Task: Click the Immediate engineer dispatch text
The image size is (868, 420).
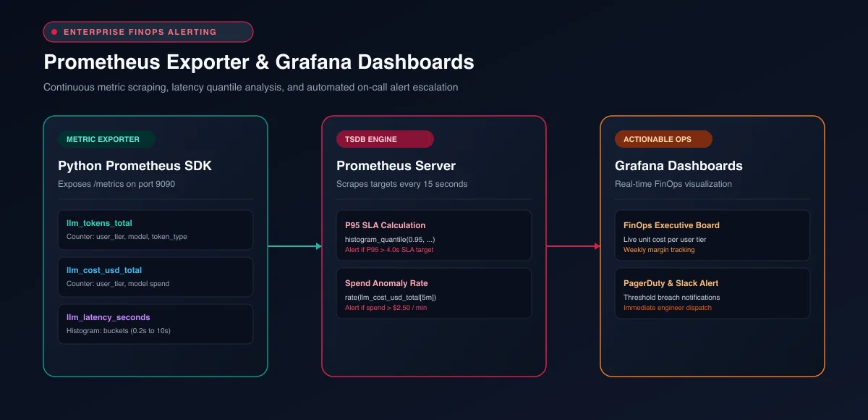Action: click(x=668, y=308)
